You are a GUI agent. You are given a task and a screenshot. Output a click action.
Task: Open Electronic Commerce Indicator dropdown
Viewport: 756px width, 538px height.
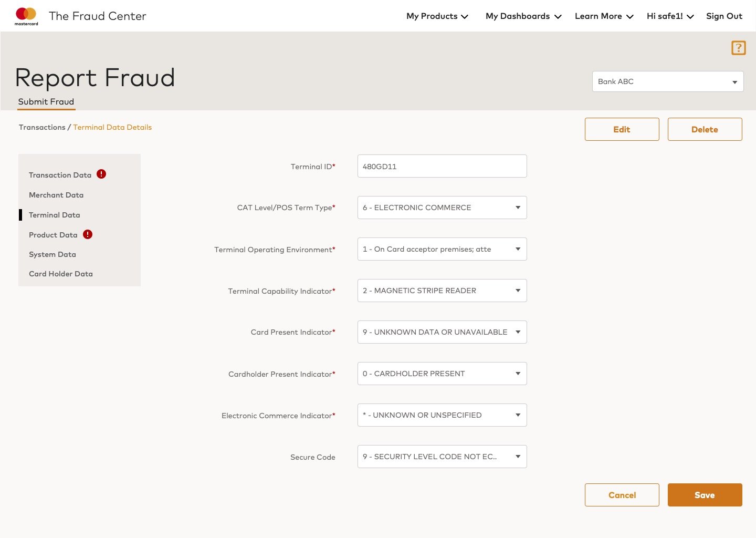coord(442,415)
